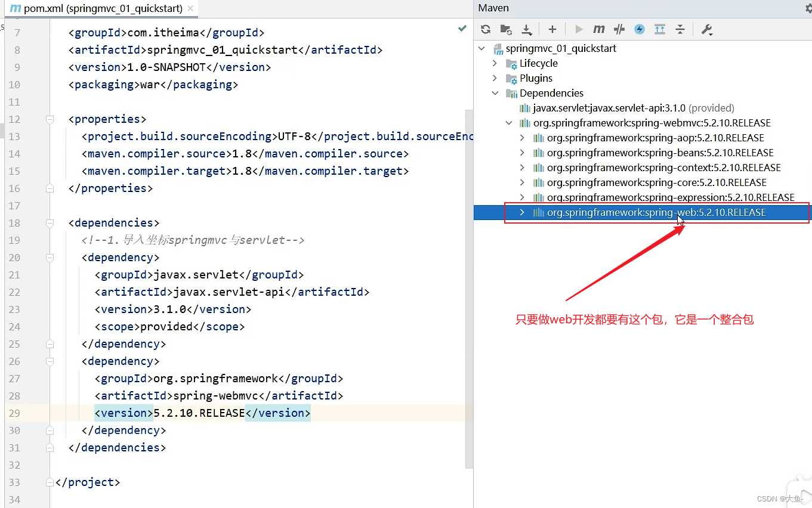
Task: Fold first dependency block at line 20
Action: (50, 258)
